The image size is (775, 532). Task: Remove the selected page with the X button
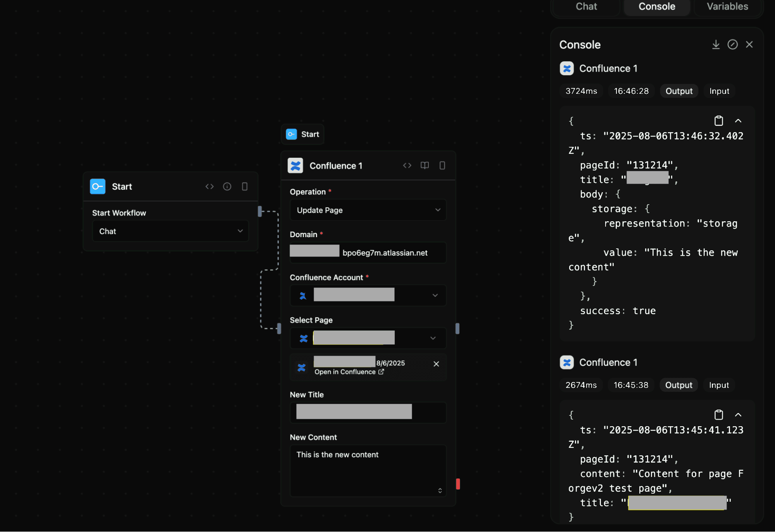(x=436, y=363)
